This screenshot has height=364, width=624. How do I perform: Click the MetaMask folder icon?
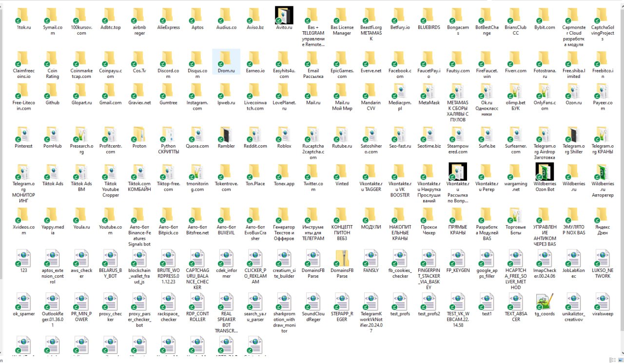click(x=429, y=91)
